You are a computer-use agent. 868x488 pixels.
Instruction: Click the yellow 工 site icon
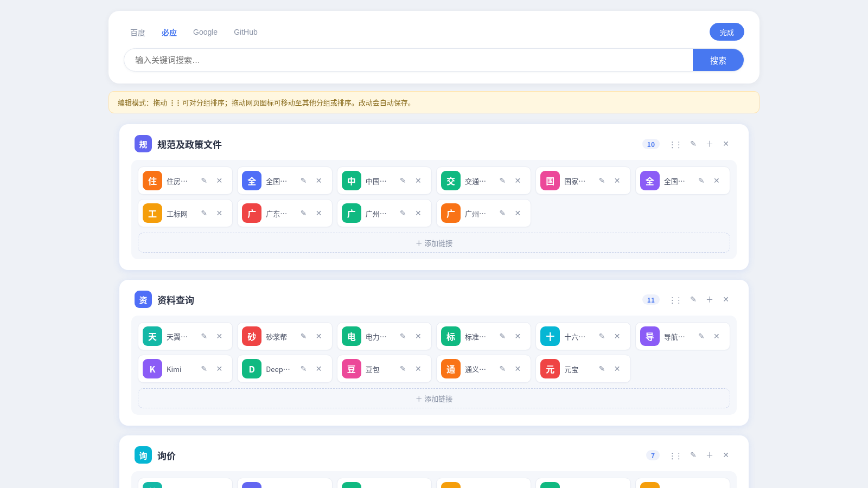[152, 213]
